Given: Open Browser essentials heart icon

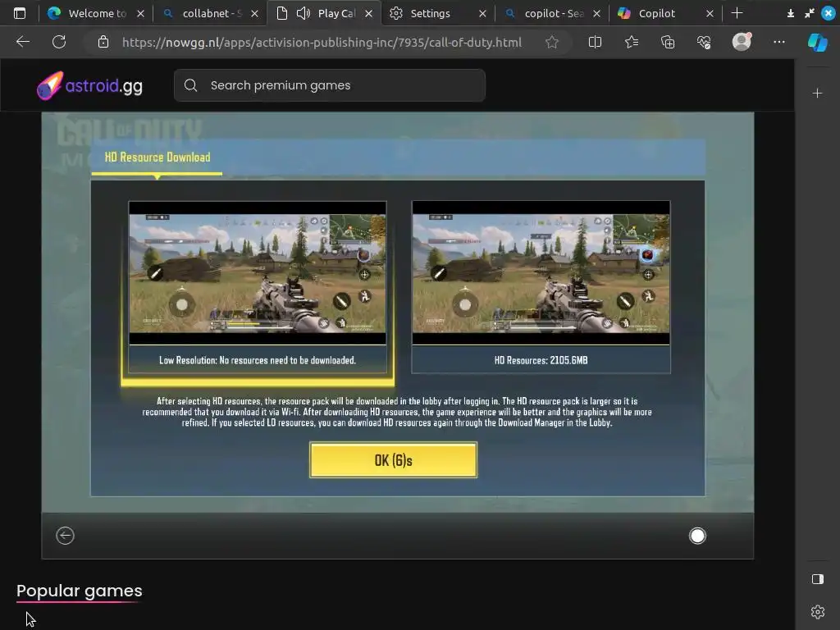Looking at the screenshot, I should (704, 43).
